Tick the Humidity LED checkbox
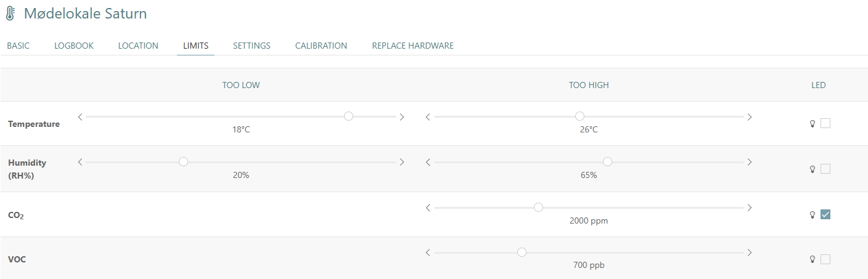This screenshot has width=868, height=279. tap(825, 169)
